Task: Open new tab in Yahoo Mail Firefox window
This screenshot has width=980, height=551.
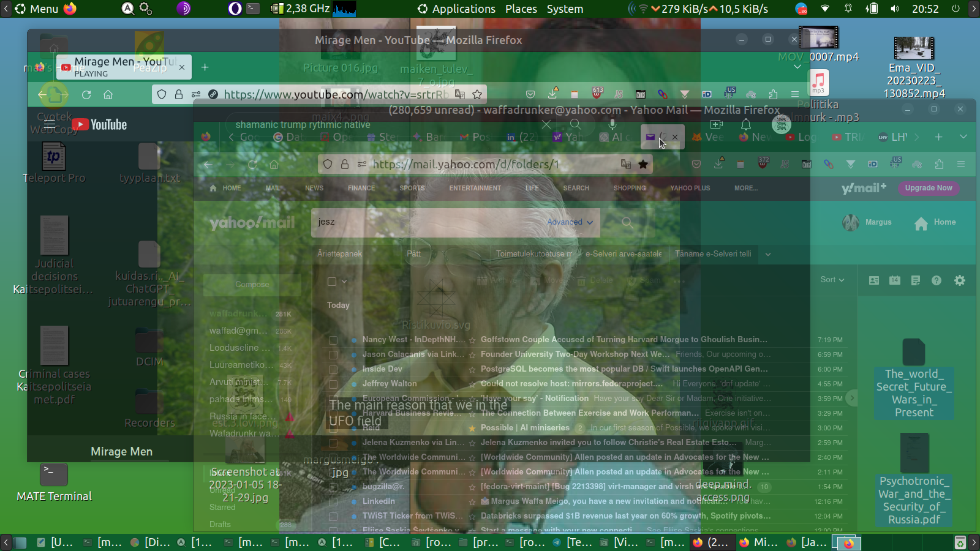Action: pos(939,137)
